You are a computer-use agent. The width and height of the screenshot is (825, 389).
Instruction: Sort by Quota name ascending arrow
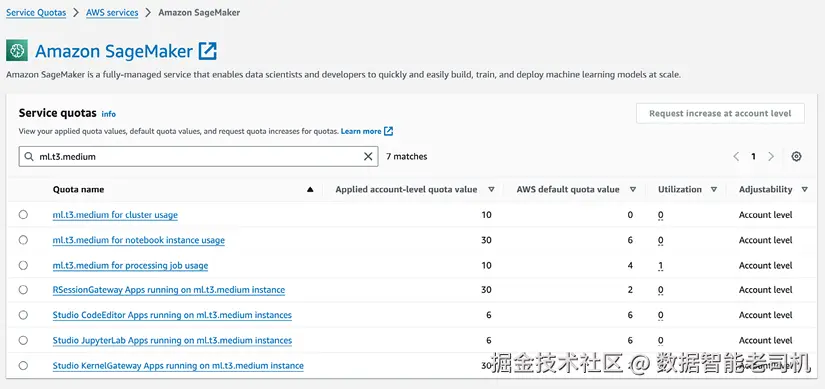(310, 189)
